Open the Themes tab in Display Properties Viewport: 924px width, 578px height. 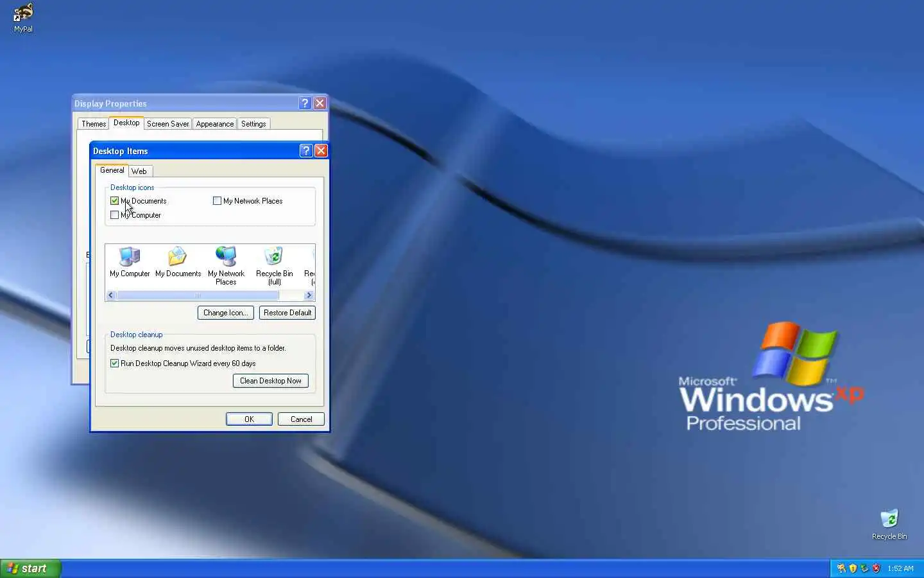94,124
